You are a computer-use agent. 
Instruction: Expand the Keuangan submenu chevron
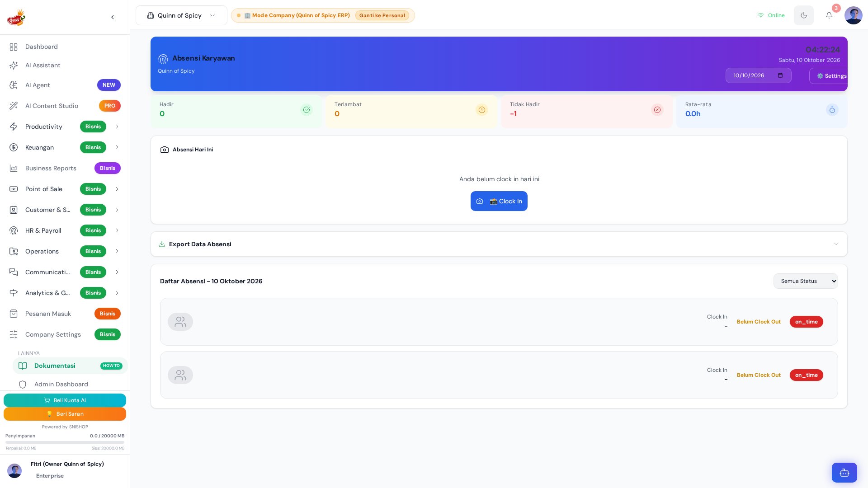click(117, 147)
